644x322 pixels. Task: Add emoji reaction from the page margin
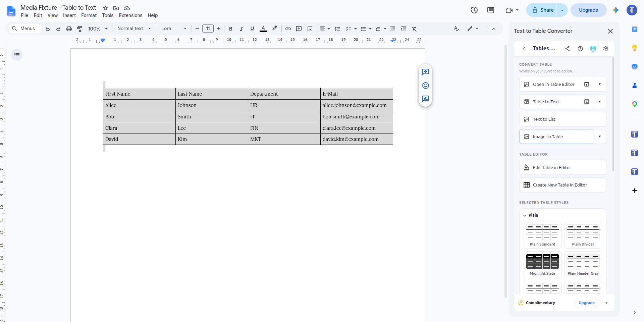point(426,86)
